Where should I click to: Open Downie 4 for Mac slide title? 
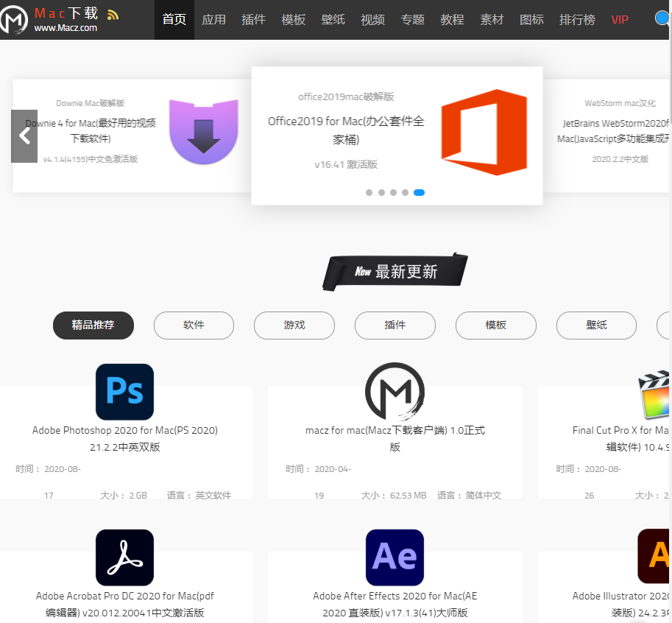coord(91,131)
